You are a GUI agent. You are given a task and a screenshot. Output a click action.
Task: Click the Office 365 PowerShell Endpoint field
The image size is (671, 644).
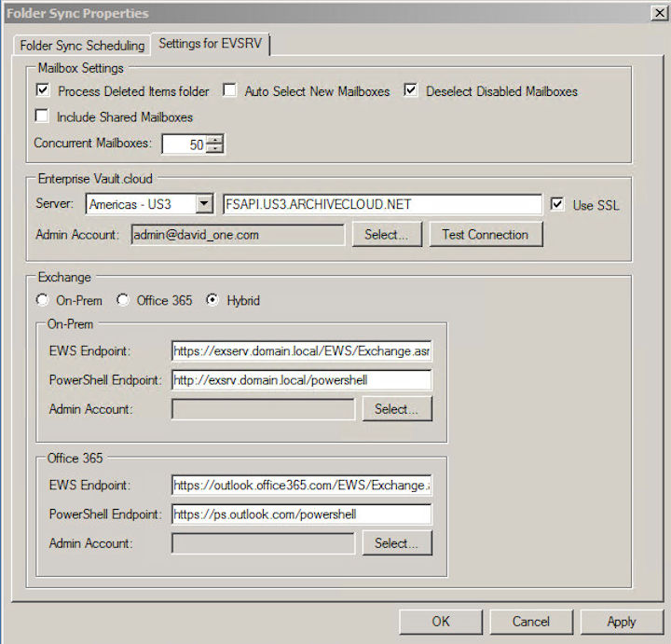click(301, 514)
